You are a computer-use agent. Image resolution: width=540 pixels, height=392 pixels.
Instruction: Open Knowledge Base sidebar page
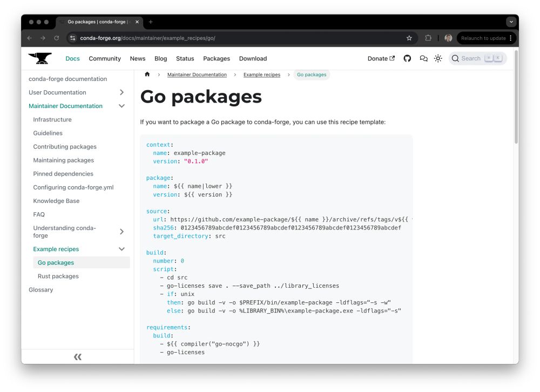point(56,201)
